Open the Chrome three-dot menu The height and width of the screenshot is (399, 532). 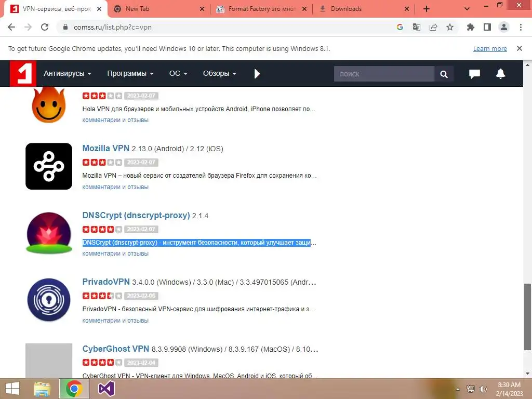click(521, 27)
